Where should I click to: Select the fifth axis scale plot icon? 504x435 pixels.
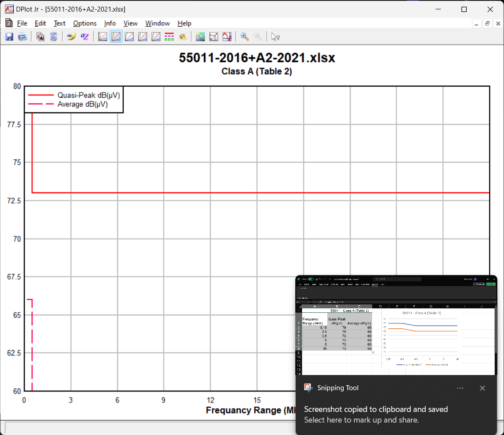(x=156, y=37)
